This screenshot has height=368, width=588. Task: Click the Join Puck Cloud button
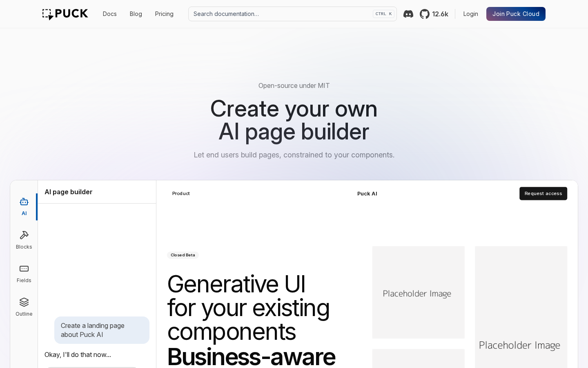pyautogui.click(x=516, y=14)
